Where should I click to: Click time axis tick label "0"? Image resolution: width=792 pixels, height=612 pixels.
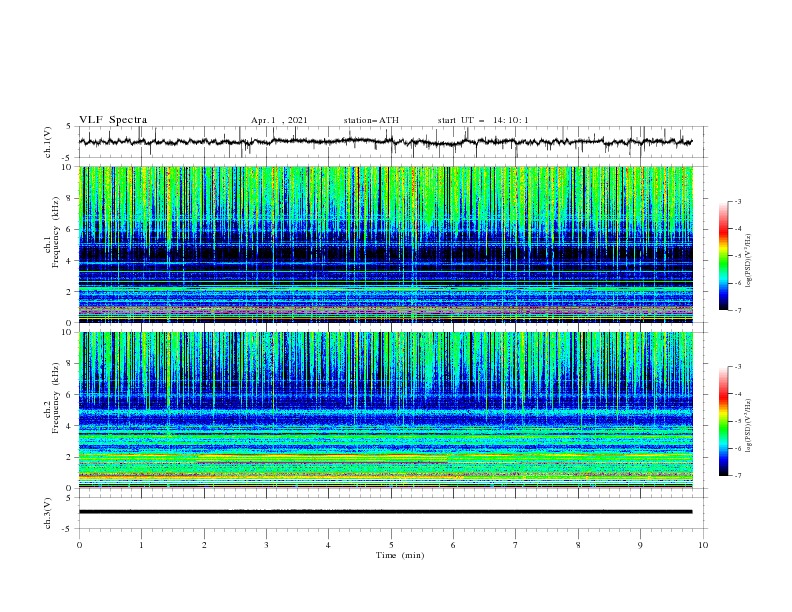point(79,545)
